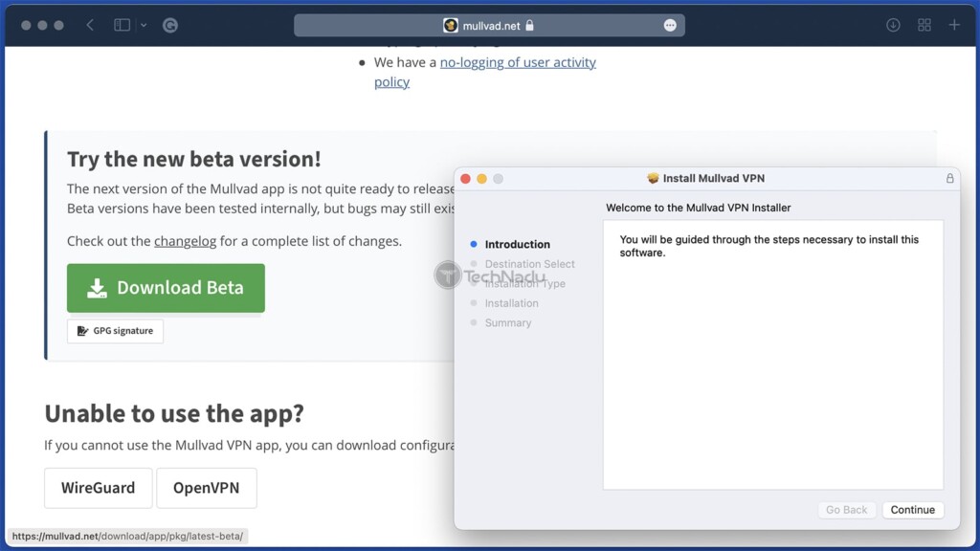Click the 'Try the new beta version!' heading
The height and width of the screenshot is (551, 980).
coord(193,160)
